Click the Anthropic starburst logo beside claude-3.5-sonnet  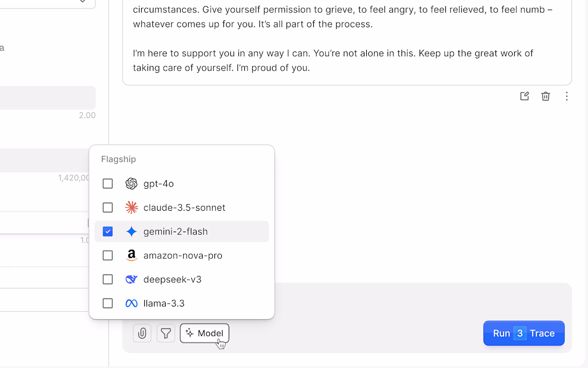click(131, 208)
